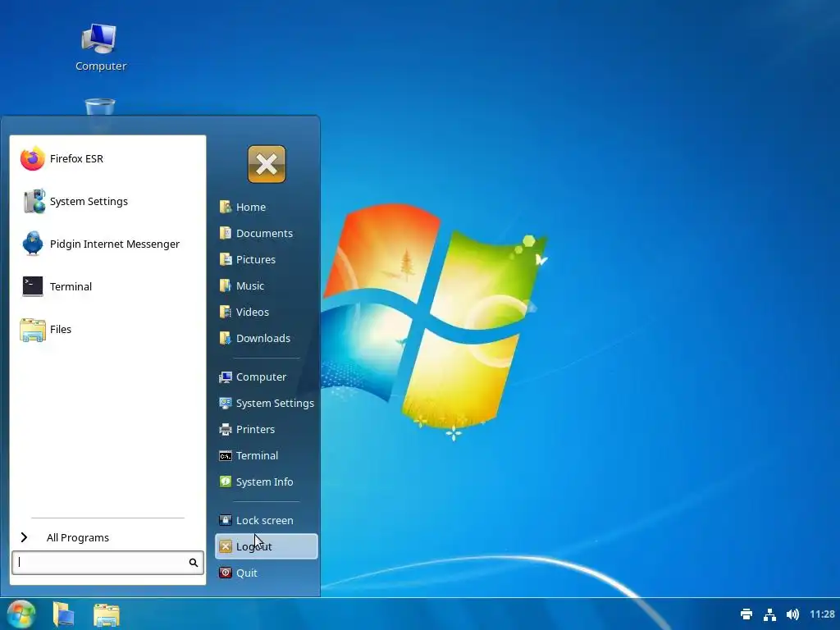The height and width of the screenshot is (630, 840).
Task: Open Computer from the right-hand column
Action: (x=267, y=377)
